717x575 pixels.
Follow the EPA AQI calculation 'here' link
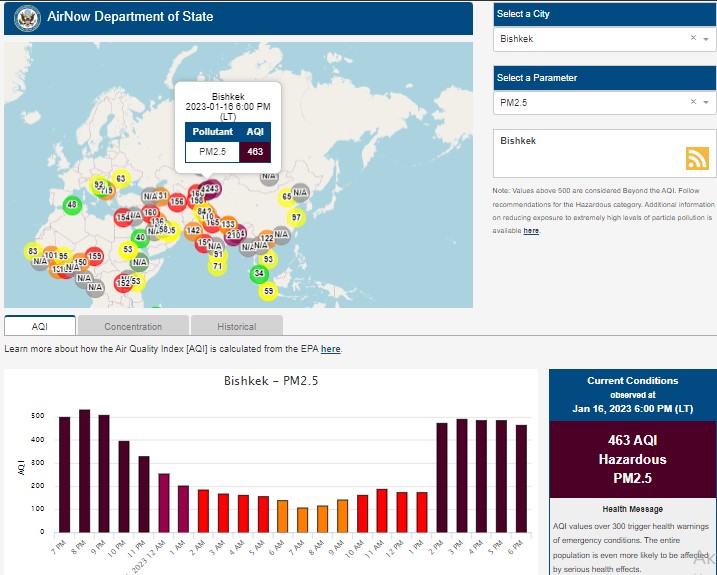(331, 349)
